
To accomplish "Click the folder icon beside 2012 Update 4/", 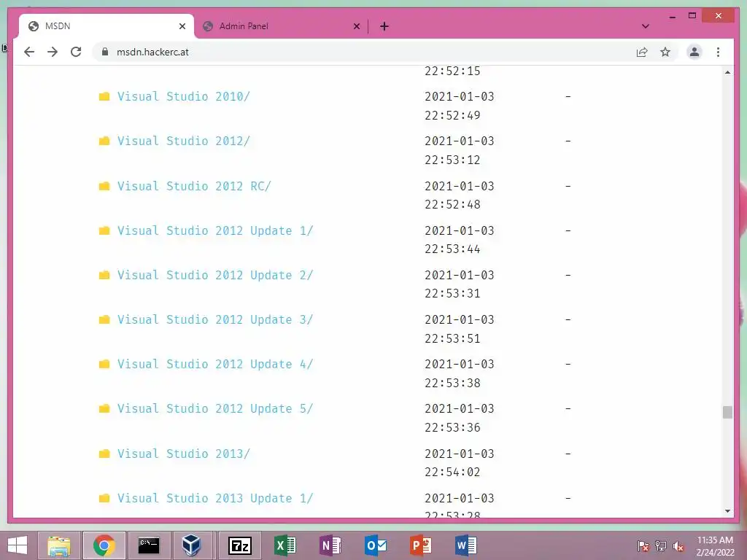I will (x=104, y=365).
